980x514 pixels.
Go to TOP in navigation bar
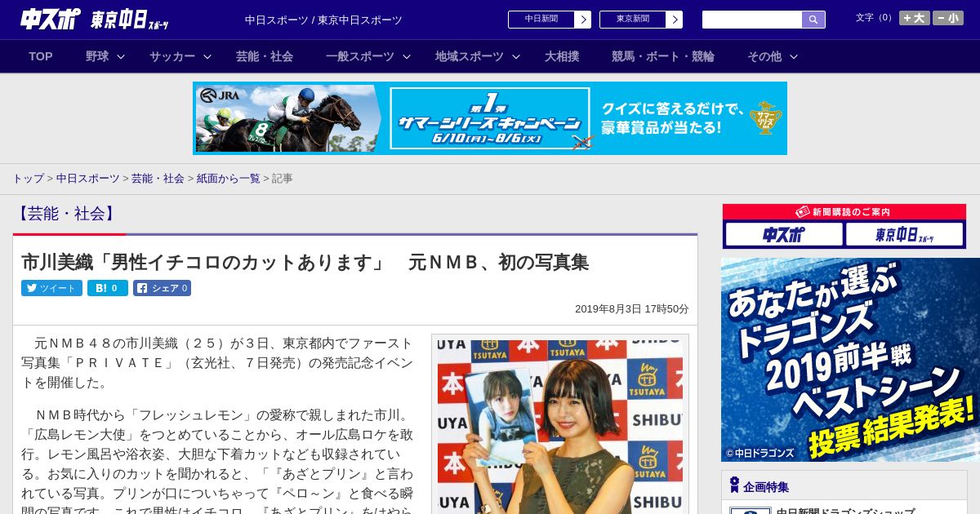[x=41, y=56]
